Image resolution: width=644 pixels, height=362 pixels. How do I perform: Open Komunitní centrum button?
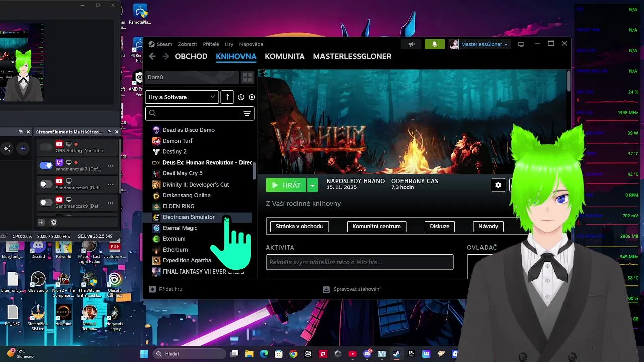(x=377, y=226)
